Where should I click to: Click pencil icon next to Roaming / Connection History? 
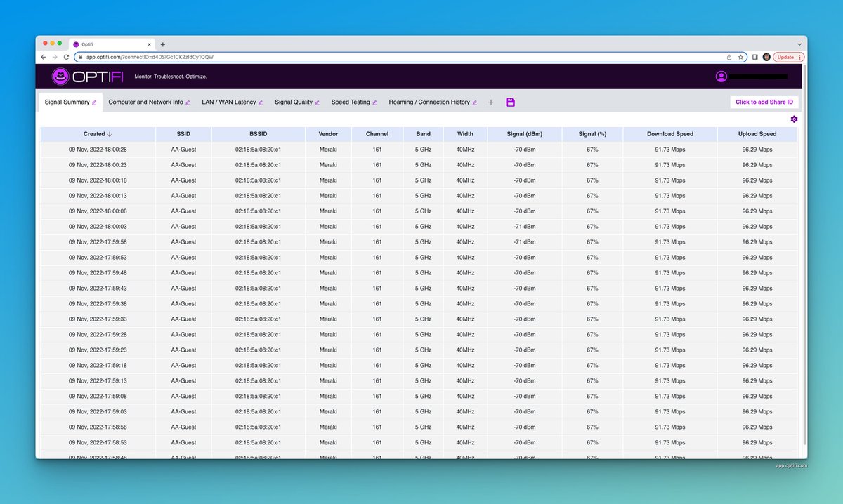click(475, 102)
